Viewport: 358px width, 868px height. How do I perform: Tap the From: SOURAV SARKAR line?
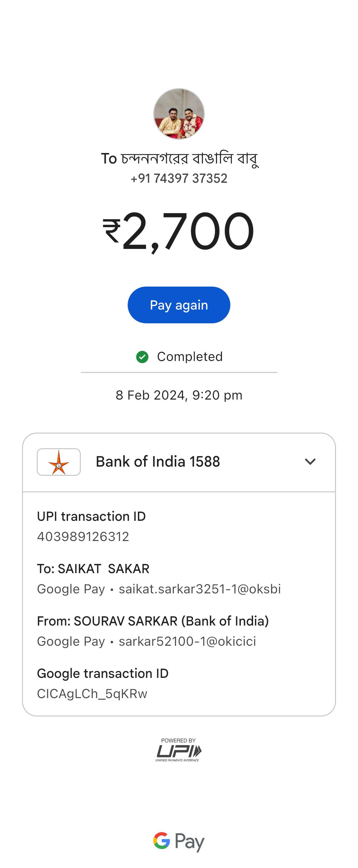tap(153, 621)
